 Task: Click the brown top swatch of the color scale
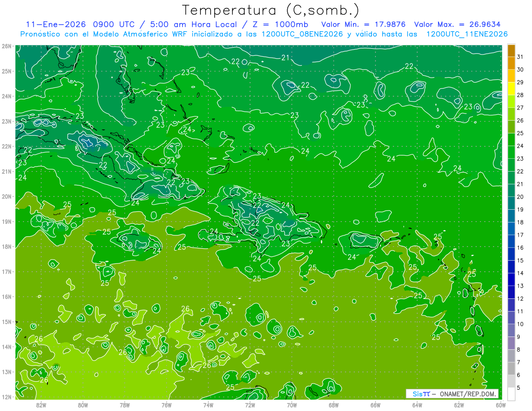[511, 51]
